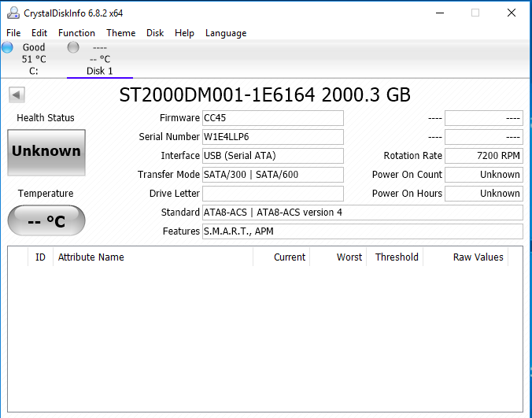Viewport: 532px width, 418px height.
Task: Click the Attribute Name column header
Action: [153, 257]
